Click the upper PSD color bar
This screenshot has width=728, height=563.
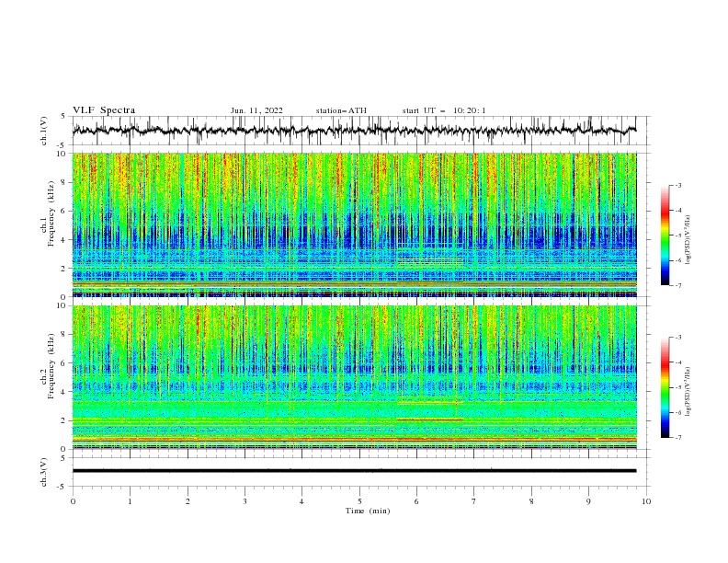pyautogui.click(x=665, y=236)
